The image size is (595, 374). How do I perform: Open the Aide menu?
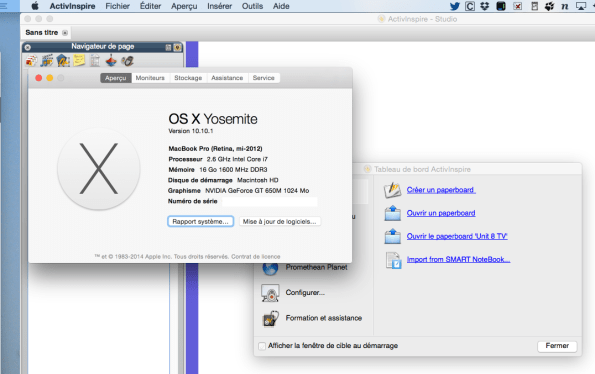(281, 6)
